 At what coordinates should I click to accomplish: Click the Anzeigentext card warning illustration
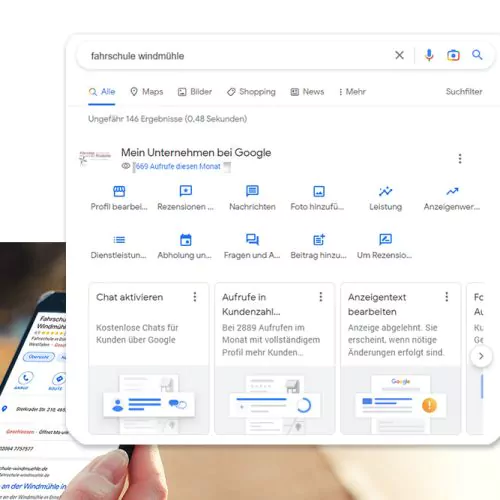coord(401,400)
